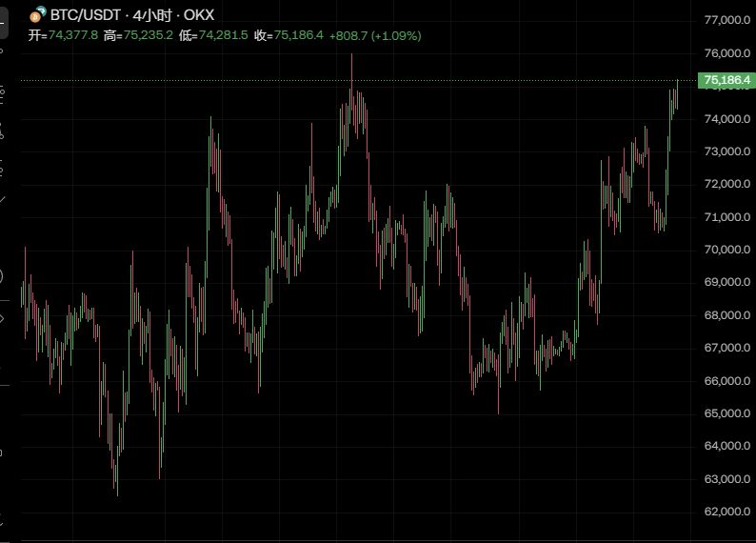The image size is (756, 543).
Task: Click the +808.7 (+1.09%) change value
Action: [375, 35]
